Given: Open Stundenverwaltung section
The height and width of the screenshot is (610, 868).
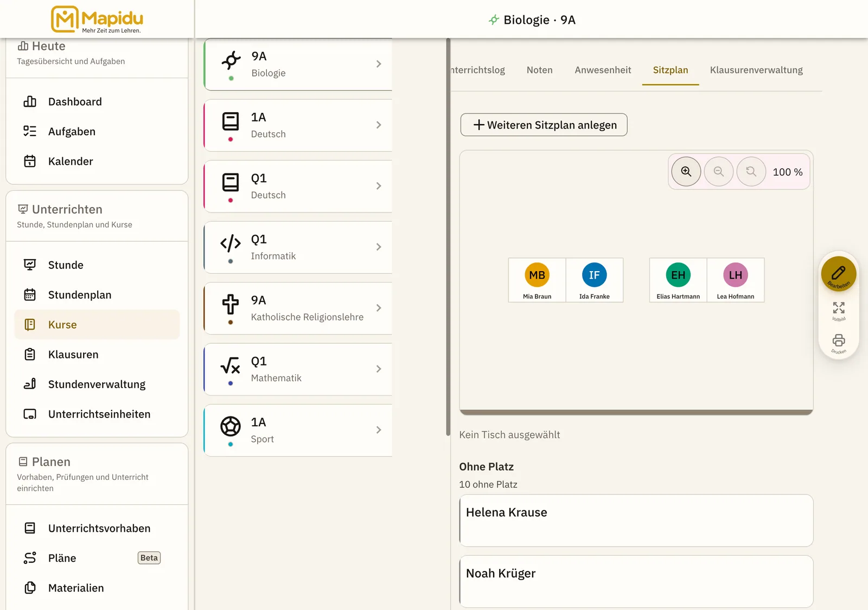Looking at the screenshot, I should pos(97,384).
